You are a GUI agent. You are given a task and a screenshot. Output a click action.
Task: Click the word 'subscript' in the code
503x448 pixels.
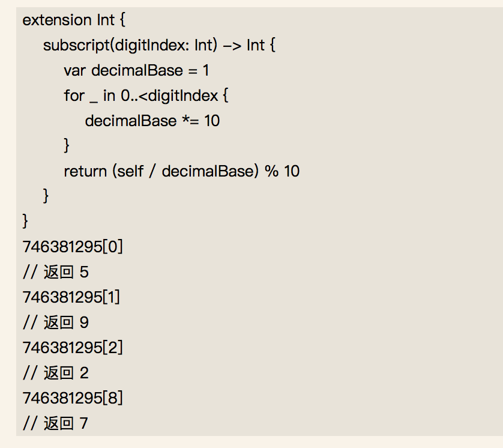click(77, 45)
